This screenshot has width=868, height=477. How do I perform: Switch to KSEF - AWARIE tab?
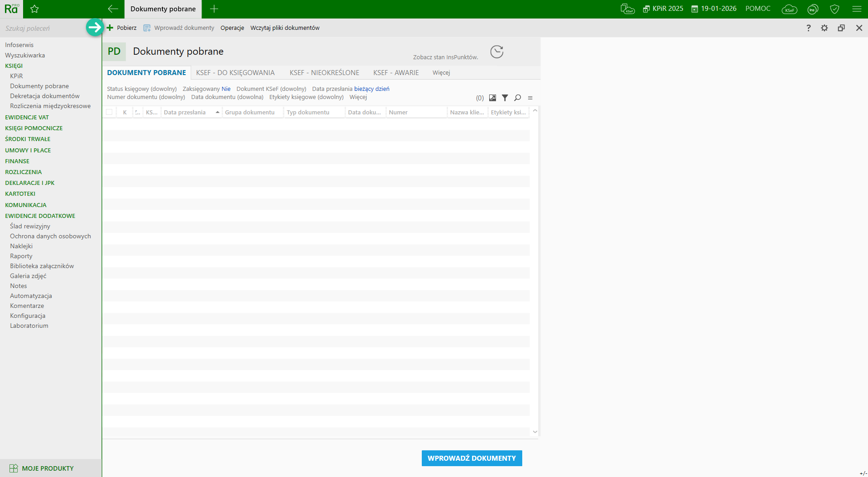(396, 73)
